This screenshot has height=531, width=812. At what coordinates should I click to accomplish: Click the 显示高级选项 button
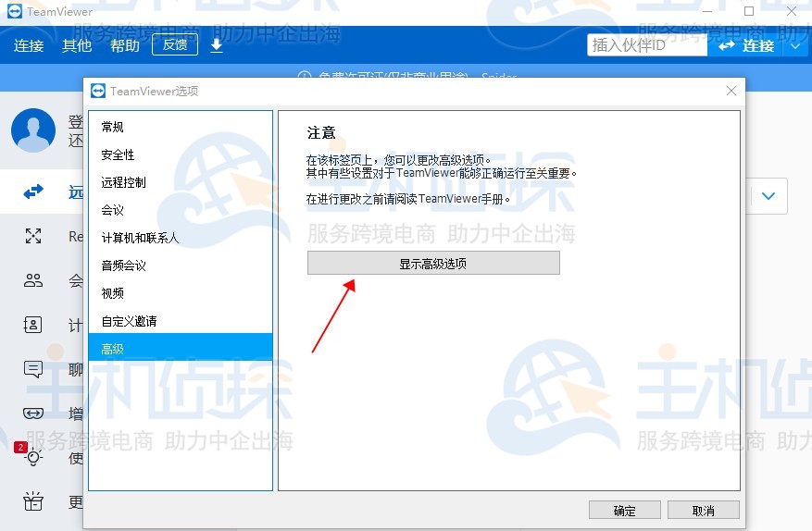[433, 263]
